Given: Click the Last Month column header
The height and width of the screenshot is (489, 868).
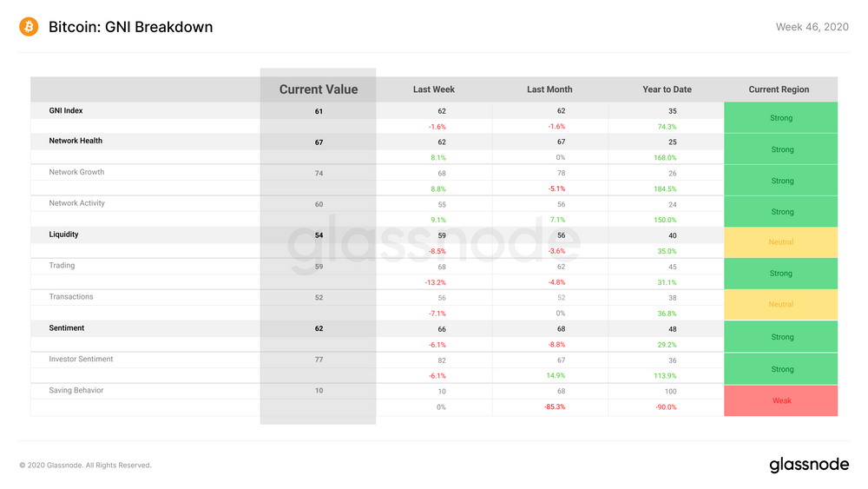Looking at the screenshot, I should [549, 89].
